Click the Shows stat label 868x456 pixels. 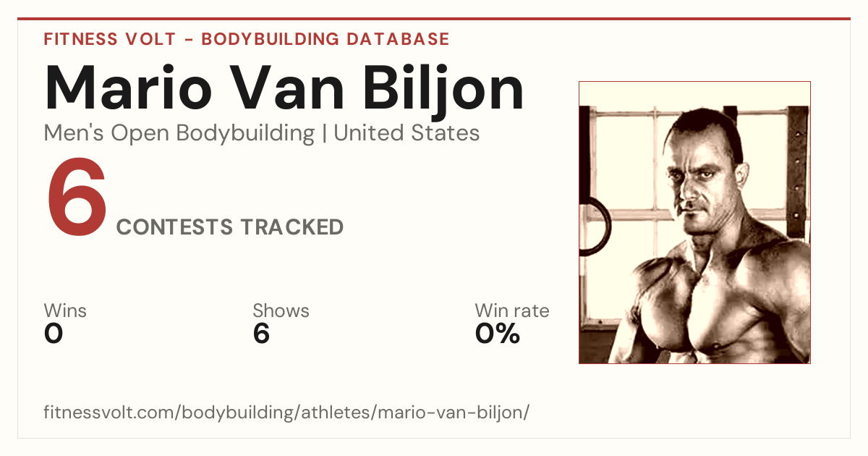281,311
